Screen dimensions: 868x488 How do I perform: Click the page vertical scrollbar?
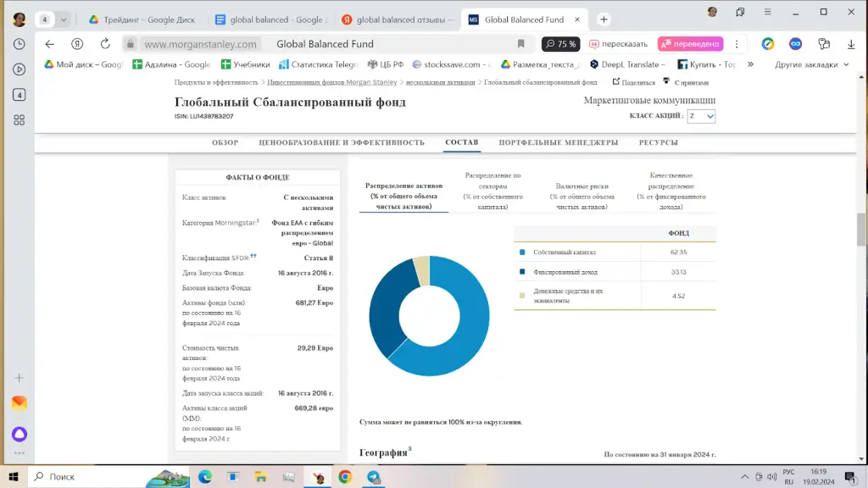(861, 230)
